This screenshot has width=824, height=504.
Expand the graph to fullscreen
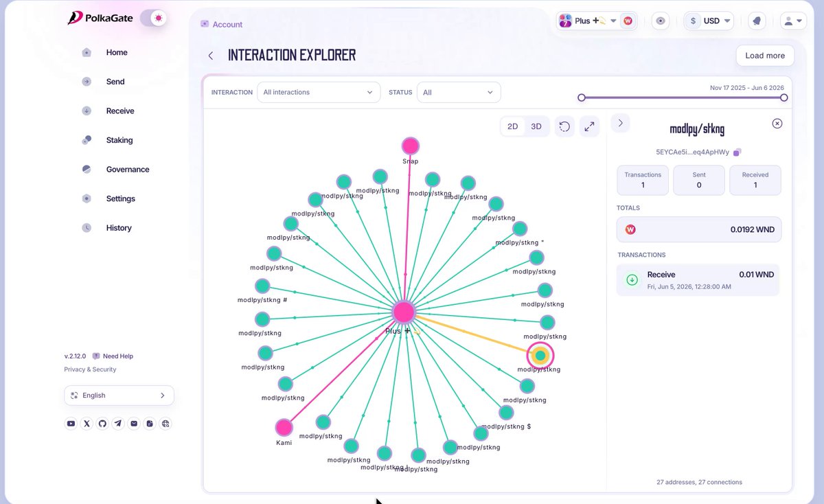[x=589, y=126]
